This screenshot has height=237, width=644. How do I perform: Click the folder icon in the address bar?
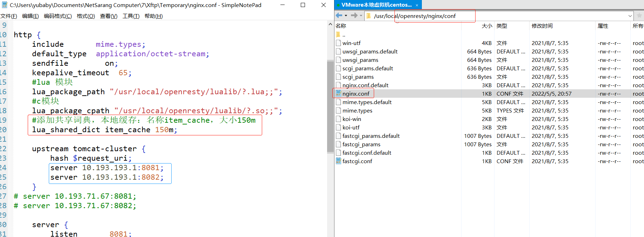pos(369,16)
